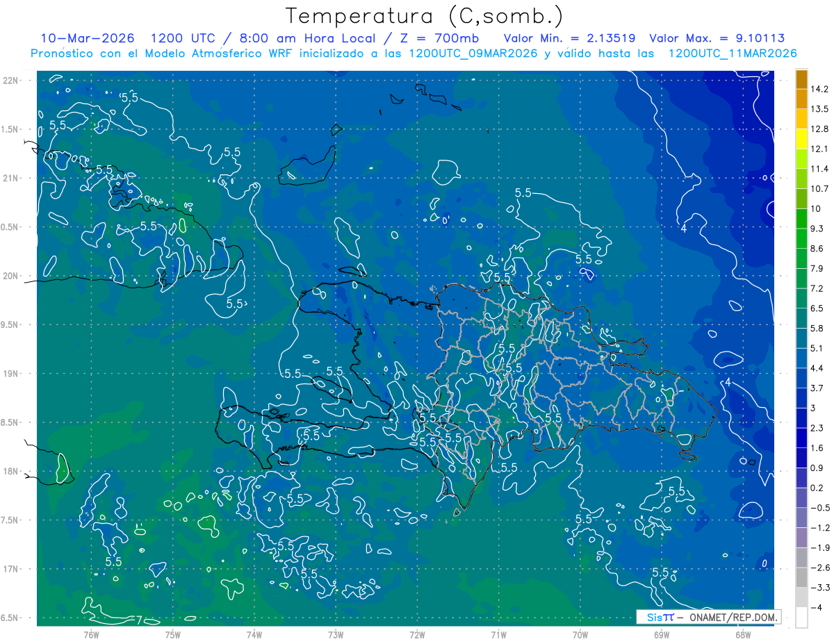Image resolution: width=834 pixels, height=644 pixels.
Task: Click legend value "14.2"
Action: (x=820, y=89)
